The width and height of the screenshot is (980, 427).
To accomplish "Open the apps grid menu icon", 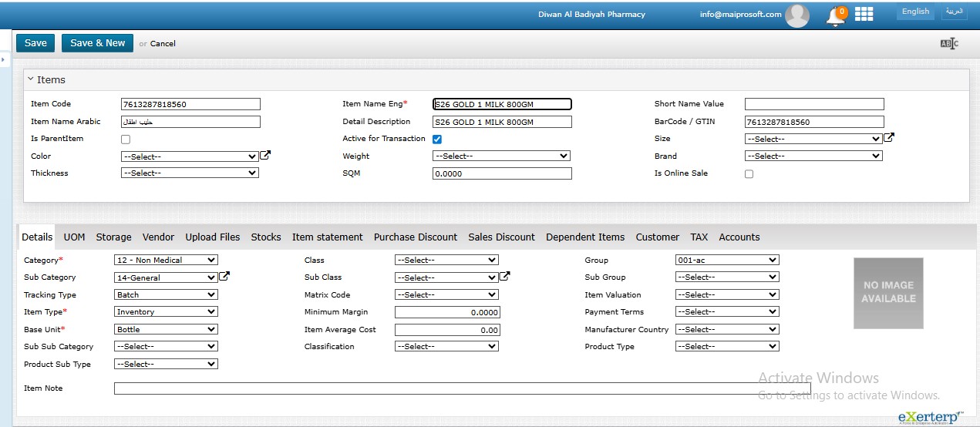I will tap(864, 14).
